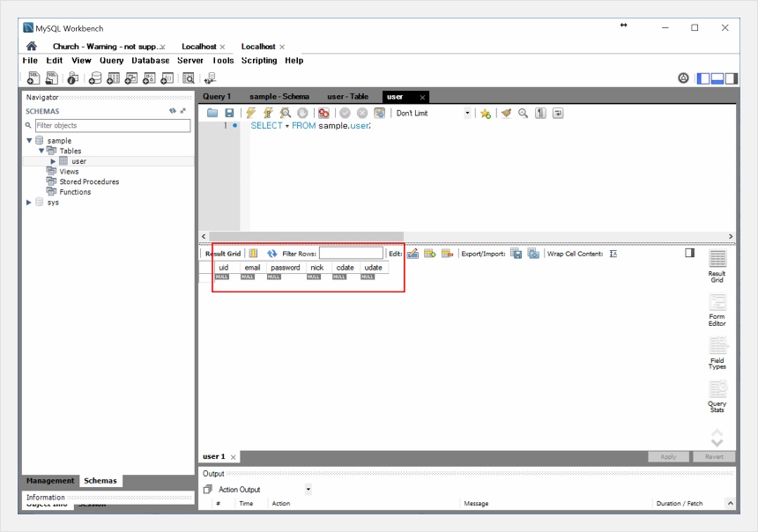Commit the current transaction
The width and height of the screenshot is (758, 532).
345,113
